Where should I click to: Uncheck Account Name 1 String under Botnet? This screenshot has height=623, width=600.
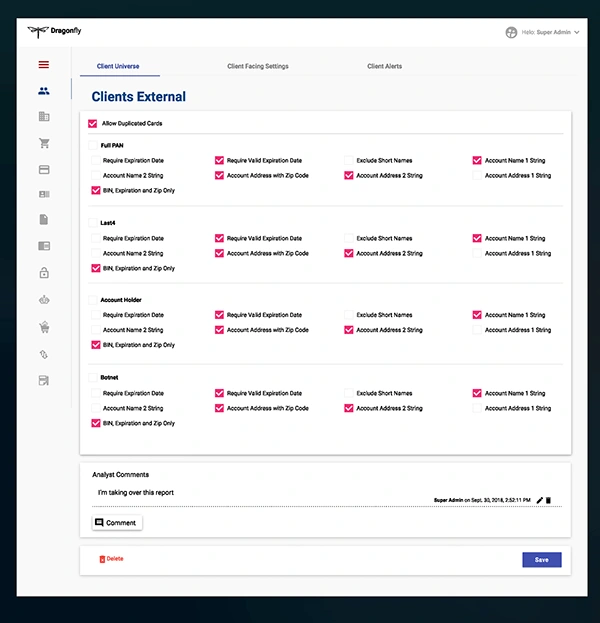click(x=477, y=393)
